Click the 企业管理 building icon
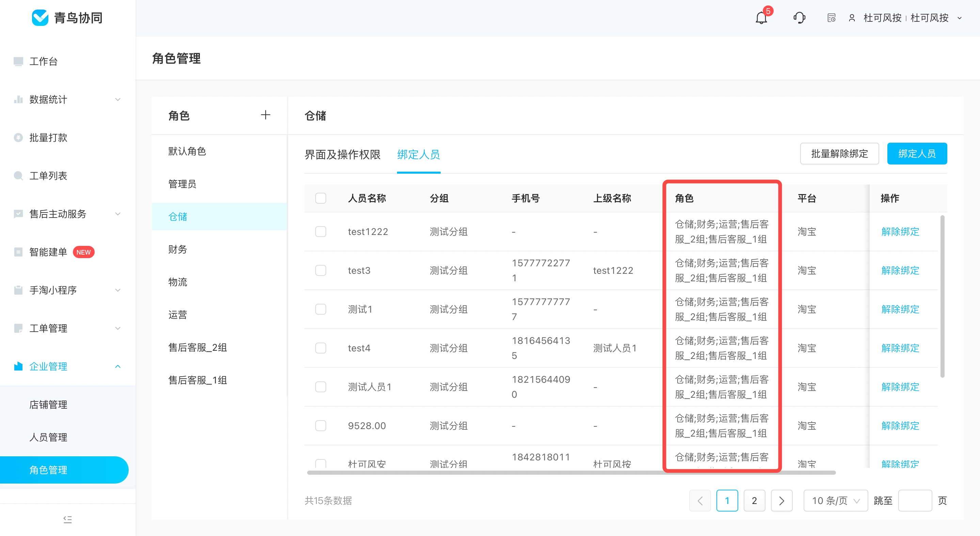This screenshot has height=536, width=980. pyautogui.click(x=18, y=366)
